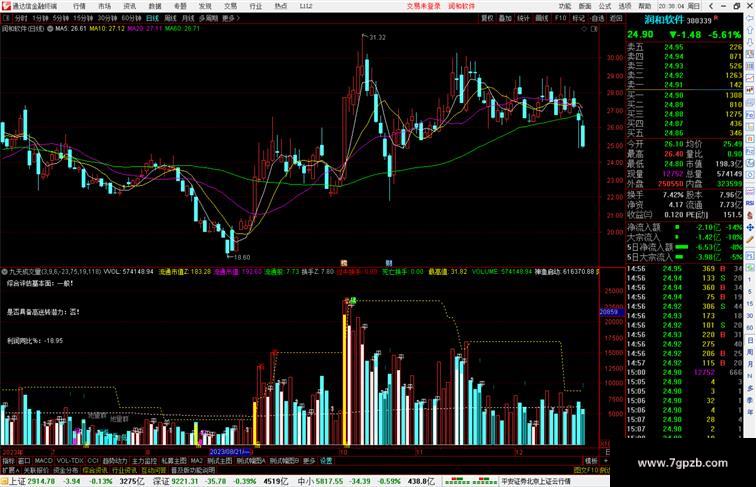Click the 统计 statistics button
Image resolution: width=756 pixels, height=487 pixels.
[523, 18]
